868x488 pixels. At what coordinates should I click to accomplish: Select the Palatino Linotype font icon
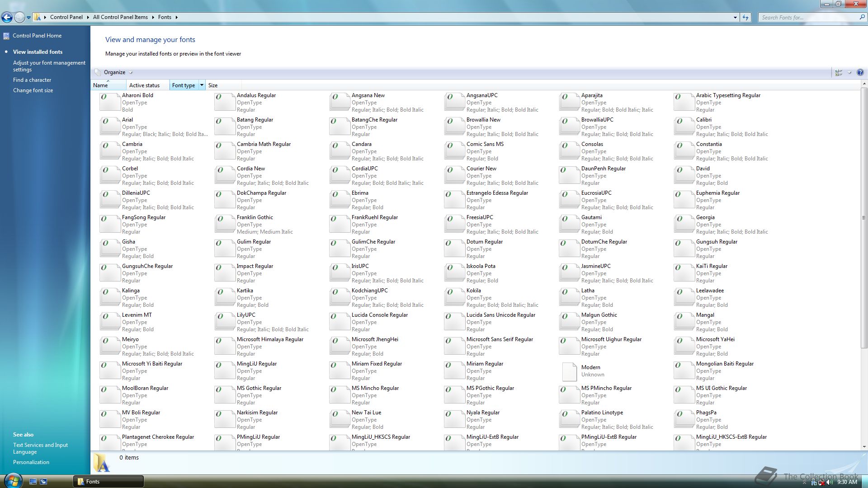[x=569, y=419]
